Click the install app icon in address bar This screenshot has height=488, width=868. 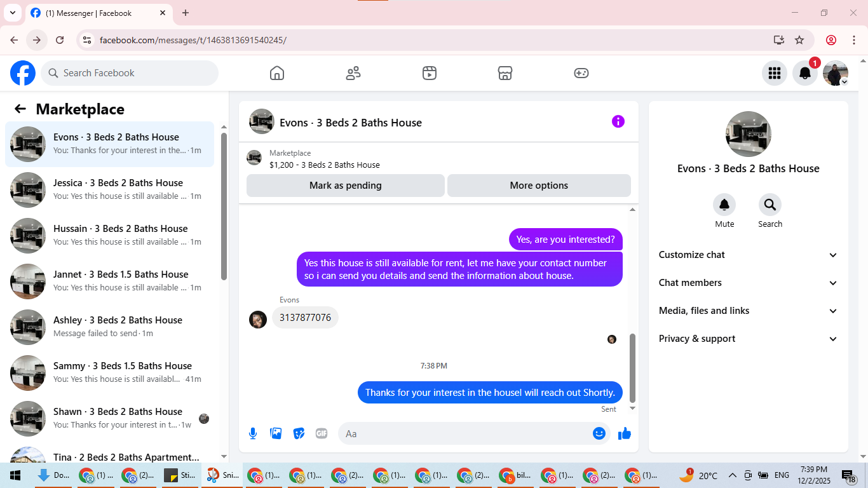coord(779,40)
